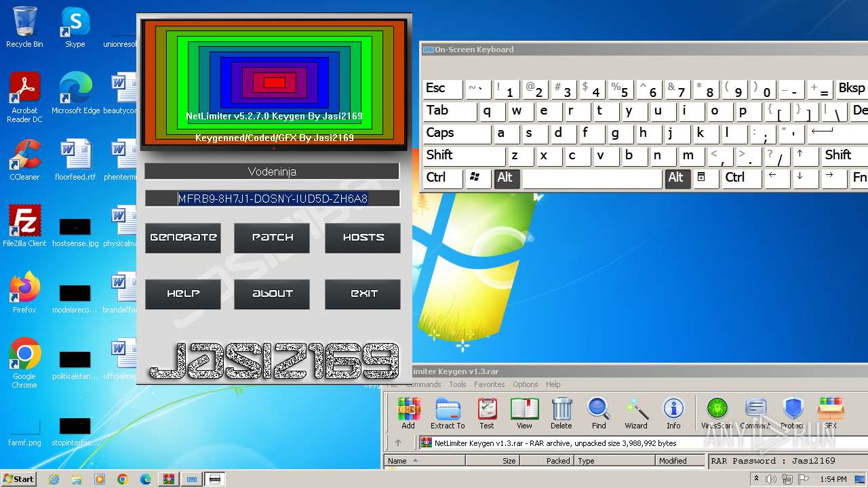The image size is (868, 488).
Task: Click the Start button
Action: click(18, 479)
